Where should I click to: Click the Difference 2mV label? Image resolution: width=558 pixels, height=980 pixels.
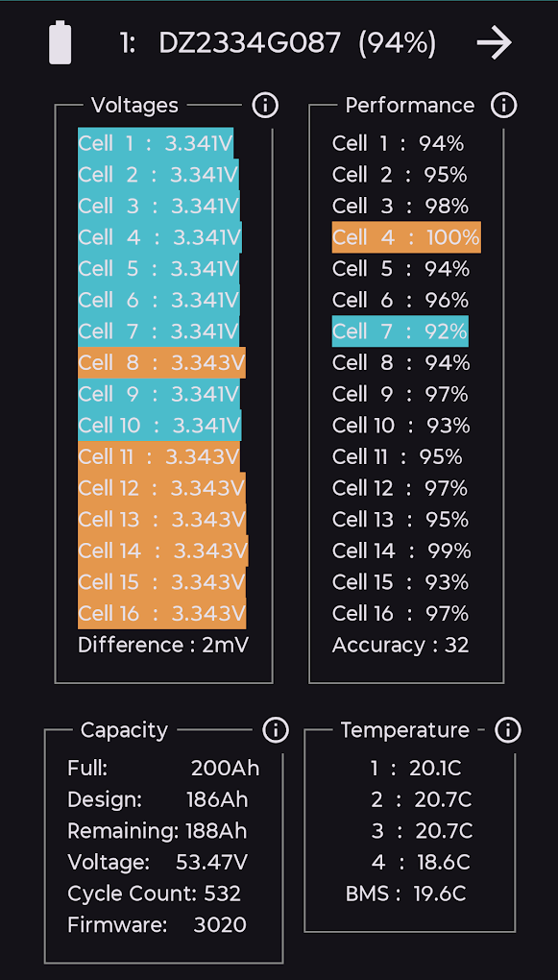[163, 645]
